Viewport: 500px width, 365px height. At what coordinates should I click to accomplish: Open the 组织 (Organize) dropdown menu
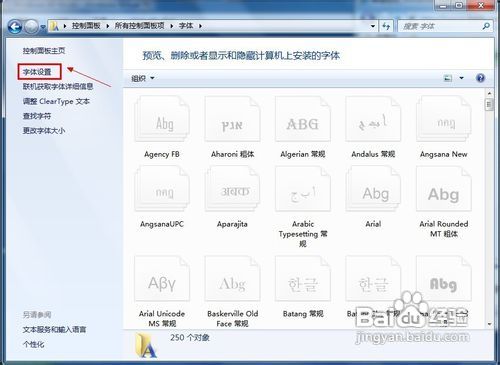[143, 78]
